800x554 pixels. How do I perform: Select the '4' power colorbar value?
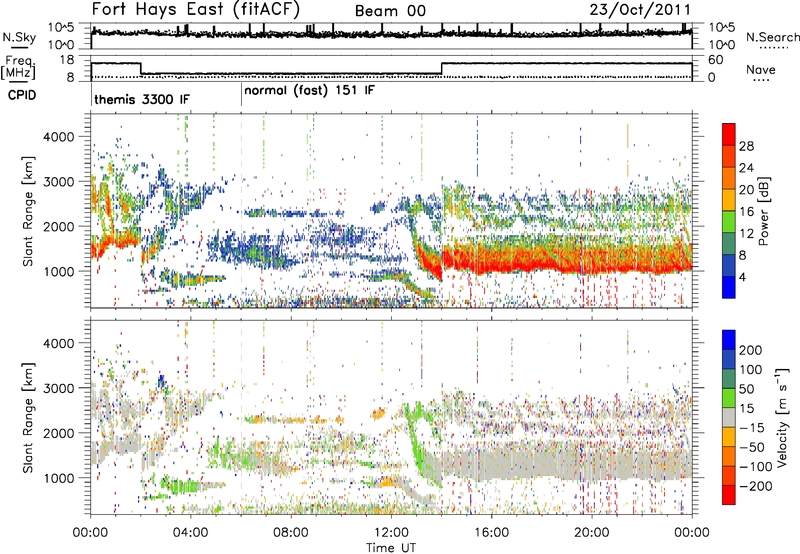click(x=742, y=277)
